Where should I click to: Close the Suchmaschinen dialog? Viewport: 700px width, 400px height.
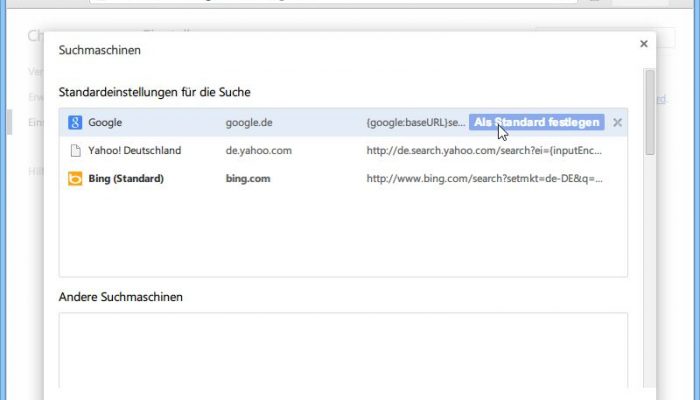[x=644, y=44]
